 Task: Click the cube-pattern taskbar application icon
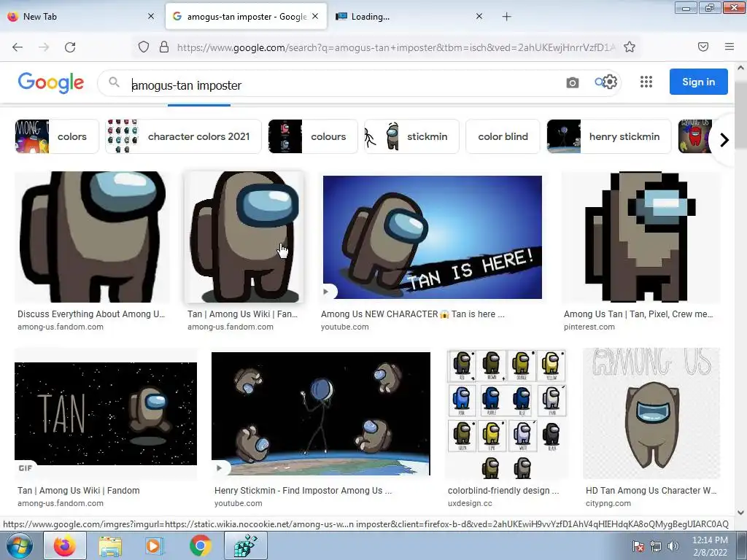pyautogui.click(x=246, y=545)
